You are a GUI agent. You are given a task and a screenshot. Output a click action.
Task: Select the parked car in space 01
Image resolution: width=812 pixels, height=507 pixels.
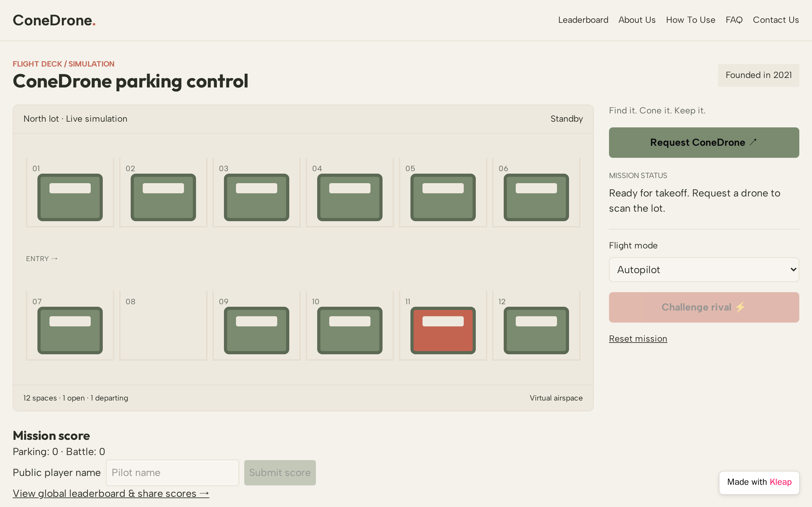70,197
